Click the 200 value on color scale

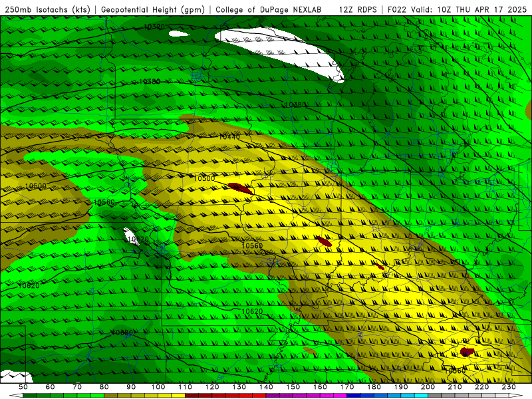428,387
